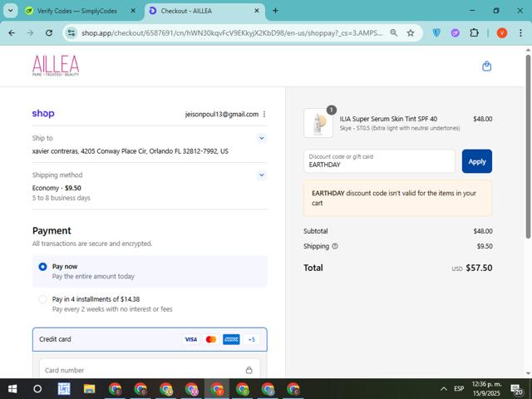
Task: Click the ILIA Super Serum Skin Tint title
Action: (x=388, y=119)
